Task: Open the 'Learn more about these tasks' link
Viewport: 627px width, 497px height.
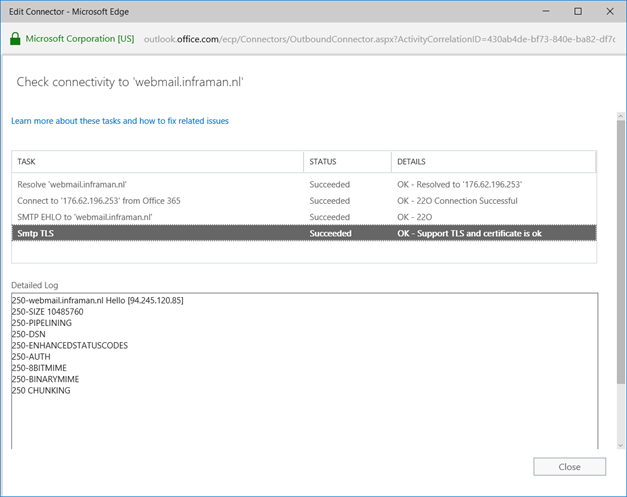Action: [x=120, y=121]
